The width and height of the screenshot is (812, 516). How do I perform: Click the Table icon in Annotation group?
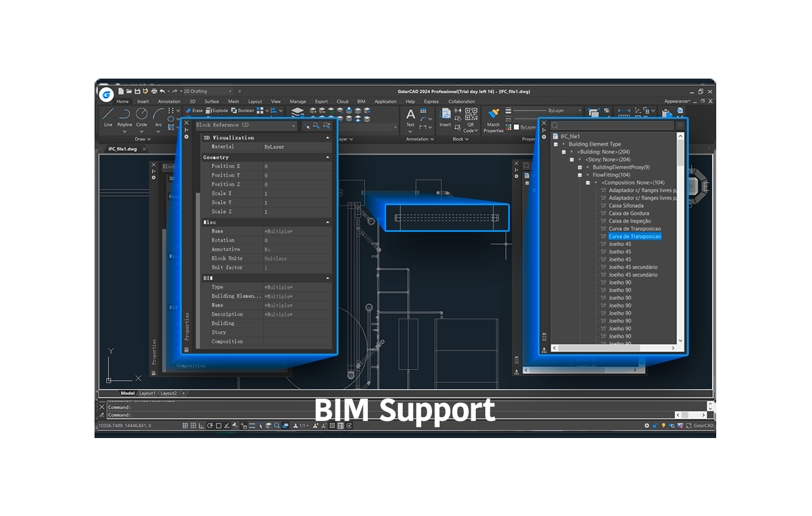pyautogui.click(x=423, y=111)
